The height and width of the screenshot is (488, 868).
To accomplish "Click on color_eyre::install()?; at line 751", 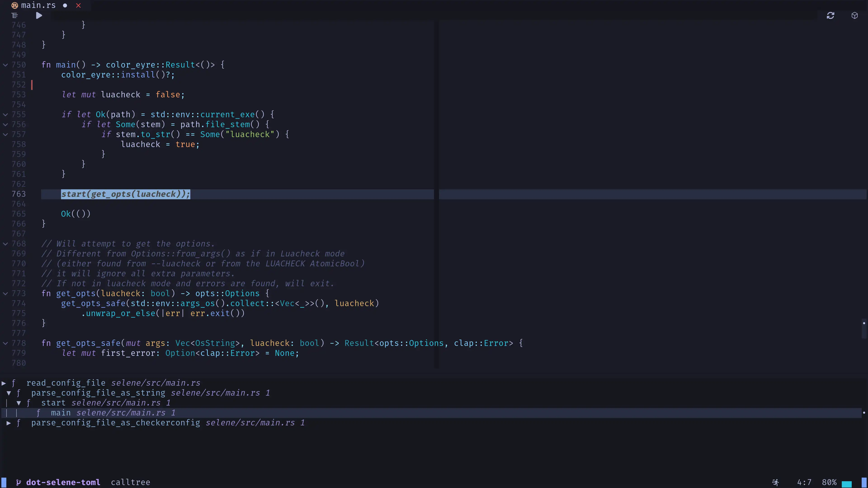I will [118, 75].
